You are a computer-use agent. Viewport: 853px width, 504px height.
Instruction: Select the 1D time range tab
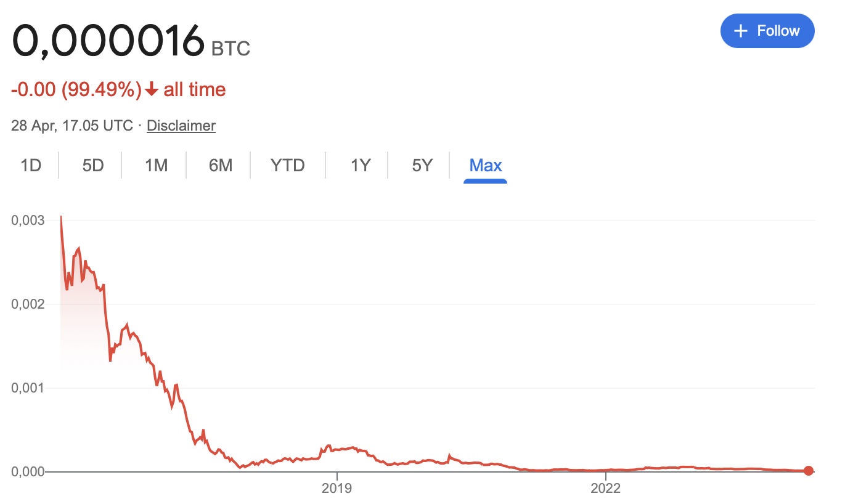(29, 165)
